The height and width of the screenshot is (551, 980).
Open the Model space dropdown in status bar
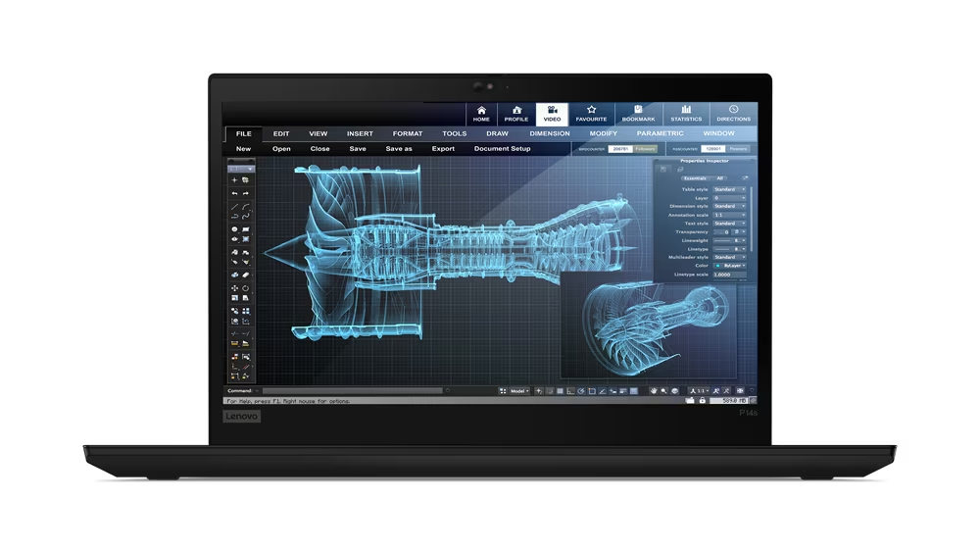518,390
